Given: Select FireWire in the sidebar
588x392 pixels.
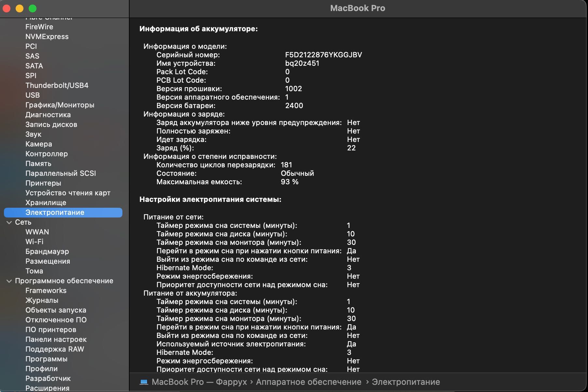Looking at the screenshot, I should click(x=39, y=27).
